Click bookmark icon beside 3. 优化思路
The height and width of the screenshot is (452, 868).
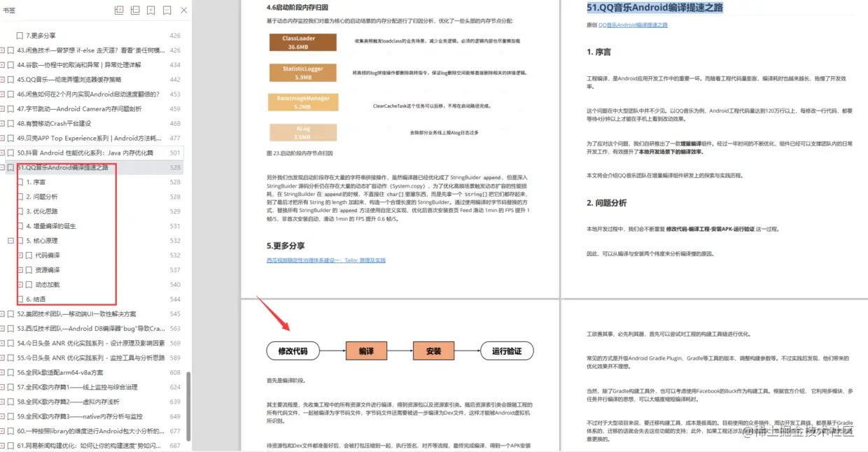point(20,211)
